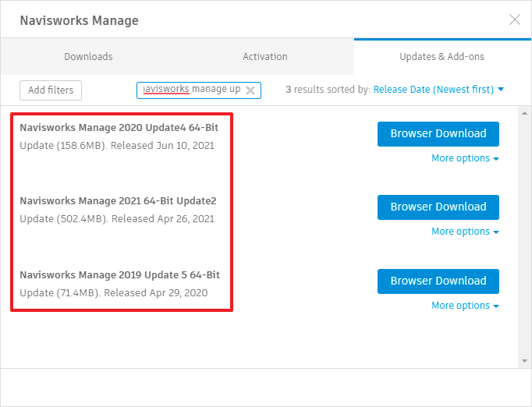Select the Updates & Add-ons tab

(x=442, y=56)
